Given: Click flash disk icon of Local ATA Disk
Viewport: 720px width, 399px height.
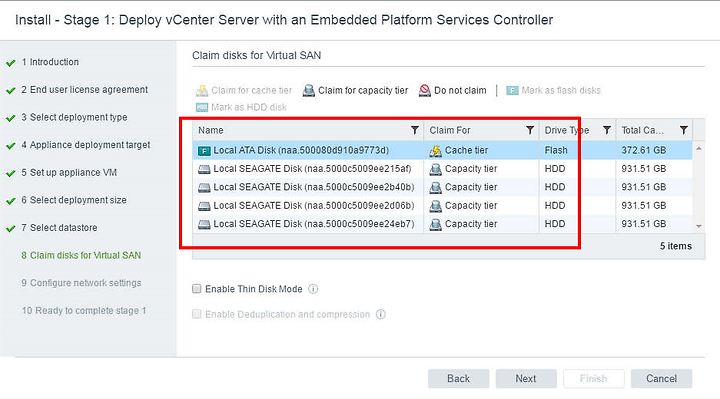Looking at the screenshot, I should click(x=204, y=151).
